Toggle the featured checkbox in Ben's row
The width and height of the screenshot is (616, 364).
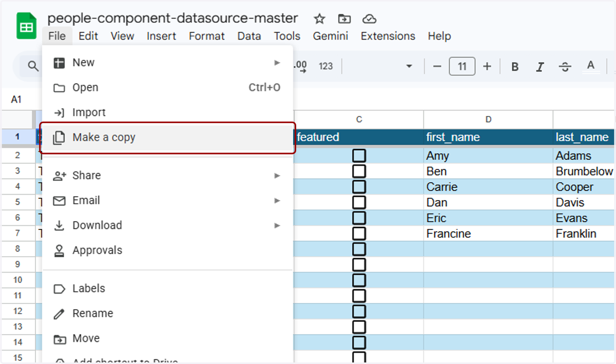(359, 171)
